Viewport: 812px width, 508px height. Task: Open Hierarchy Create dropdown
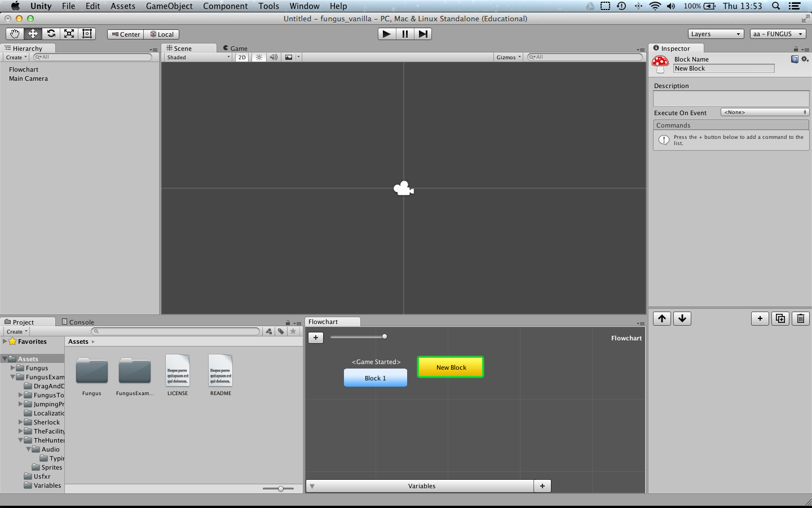point(16,57)
